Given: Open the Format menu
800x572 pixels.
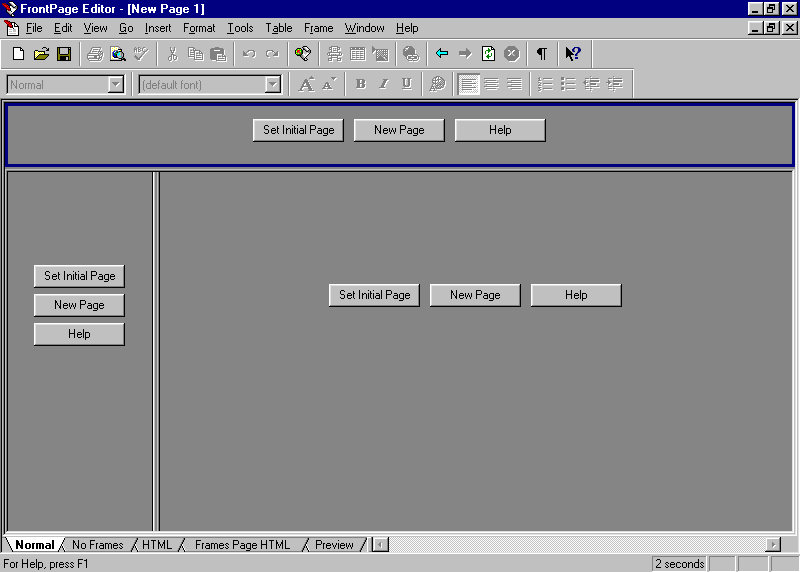Looking at the screenshot, I should (x=199, y=28).
